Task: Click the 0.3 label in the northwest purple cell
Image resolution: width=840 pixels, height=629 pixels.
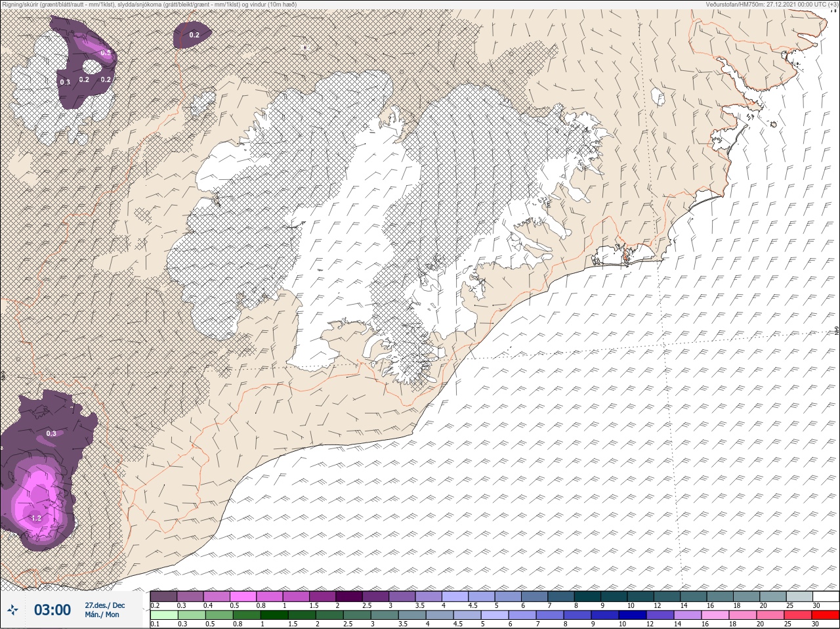Action: [x=64, y=82]
